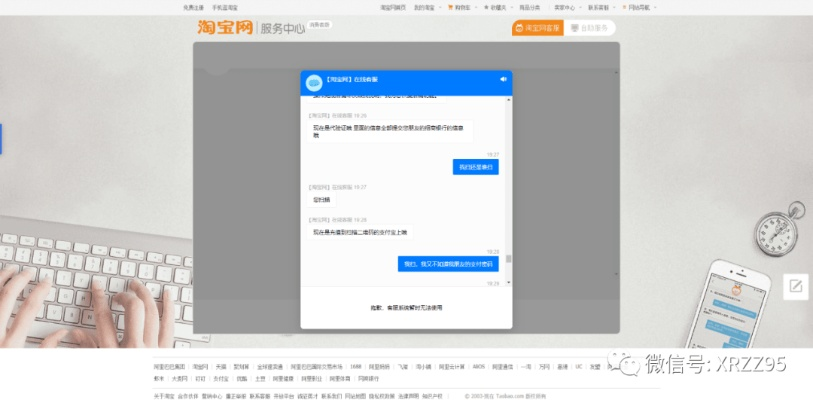
Task: Expand 我的淘宝 dropdown menu
Action: [427, 8]
